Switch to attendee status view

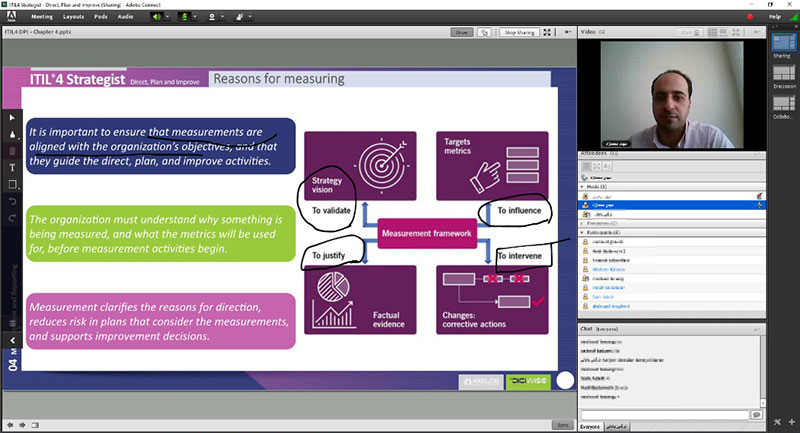coord(607,166)
